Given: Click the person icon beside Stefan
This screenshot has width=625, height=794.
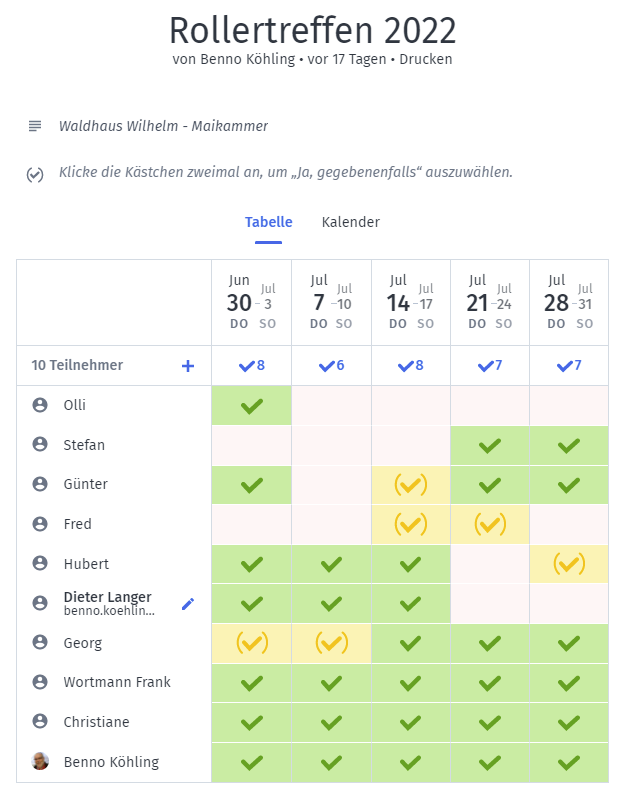Looking at the screenshot, I should click(40, 445).
